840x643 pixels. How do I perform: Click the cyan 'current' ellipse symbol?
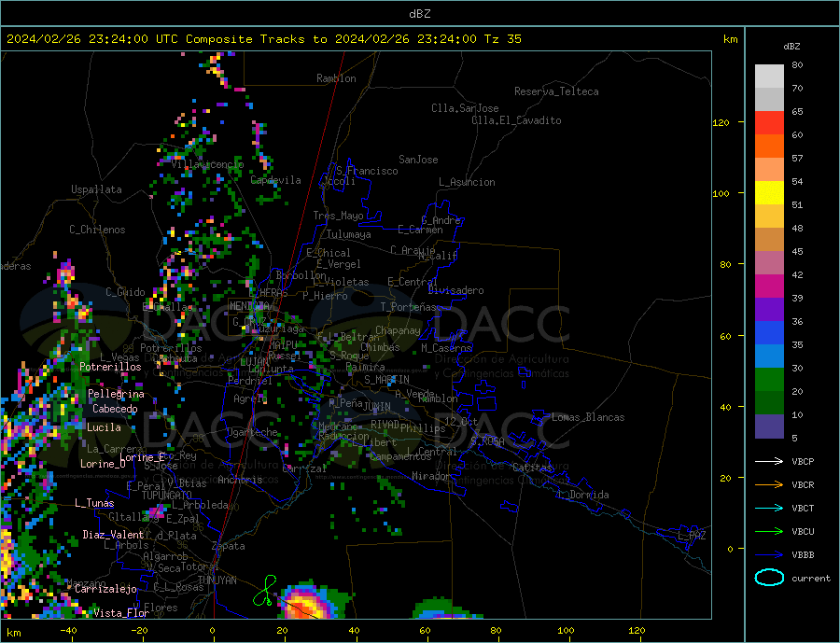769,578
